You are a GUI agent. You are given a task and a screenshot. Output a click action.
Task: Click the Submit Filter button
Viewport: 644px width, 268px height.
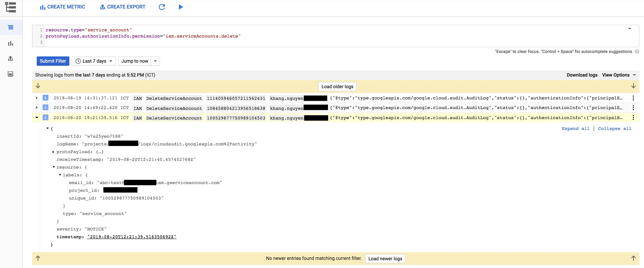tap(53, 61)
